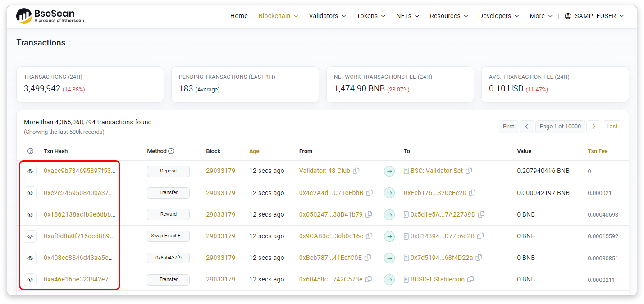
Task: Copy the Validator: 48 Club address
Action: tap(356, 171)
